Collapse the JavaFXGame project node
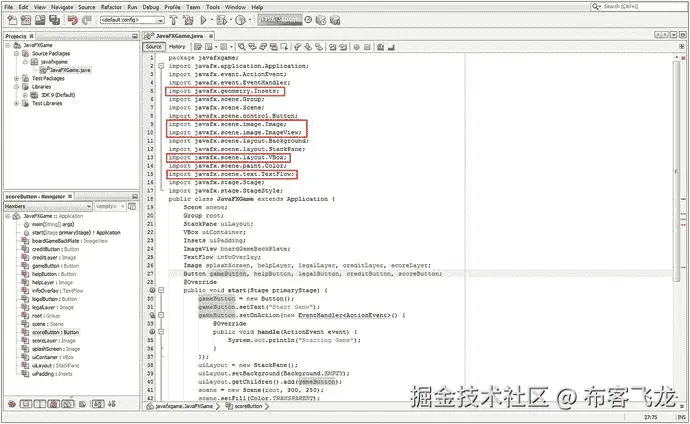 [7, 45]
